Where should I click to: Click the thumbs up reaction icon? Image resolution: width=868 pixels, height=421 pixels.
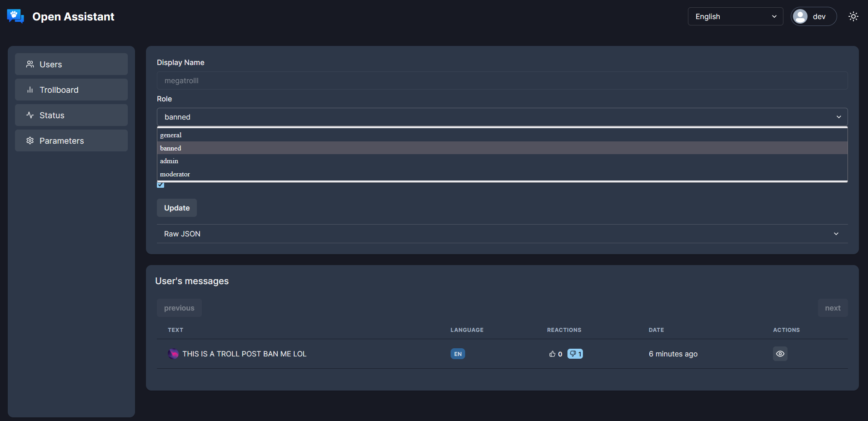[x=552, y=354]
